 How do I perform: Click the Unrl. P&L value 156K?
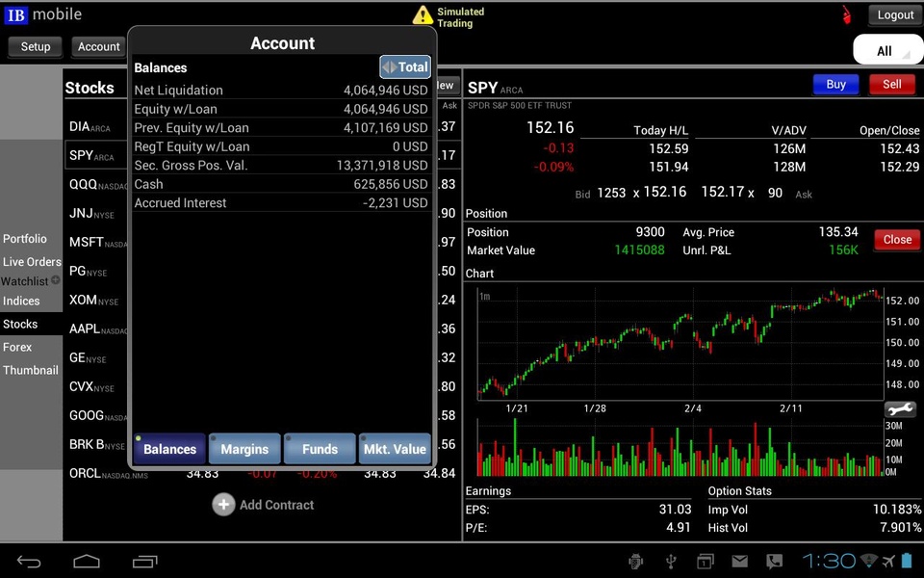(x=843, y=250)
